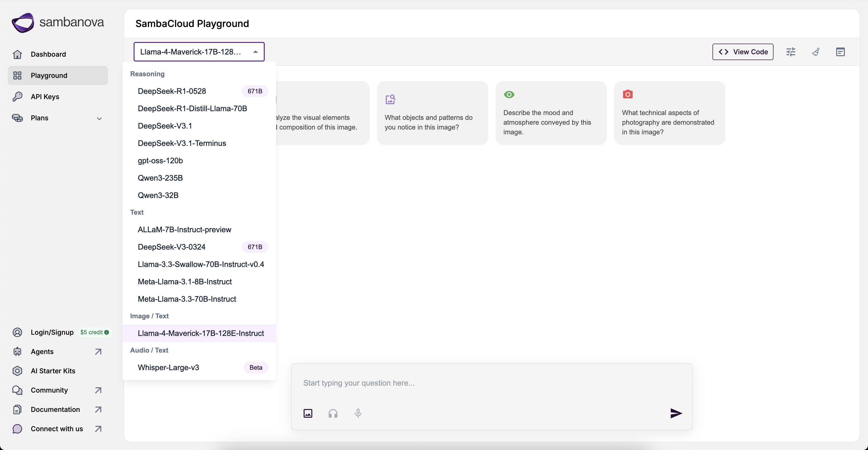
Task: Click the image upload icon in chat box
Action: pyautogui.click(x=308, y=413)
